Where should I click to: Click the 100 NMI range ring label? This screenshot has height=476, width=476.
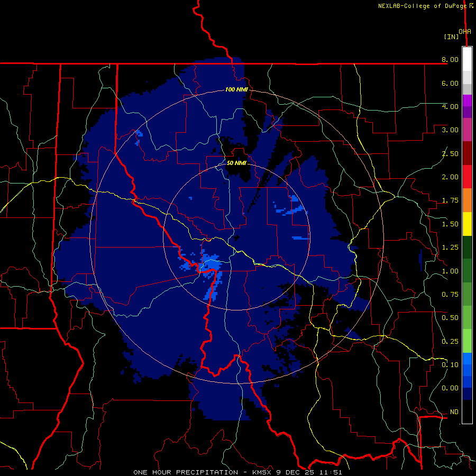(236, 89)
